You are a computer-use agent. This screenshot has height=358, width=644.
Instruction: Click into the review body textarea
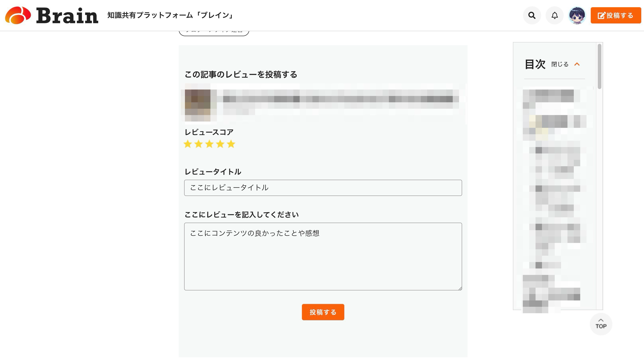click(x=323, y=256)
